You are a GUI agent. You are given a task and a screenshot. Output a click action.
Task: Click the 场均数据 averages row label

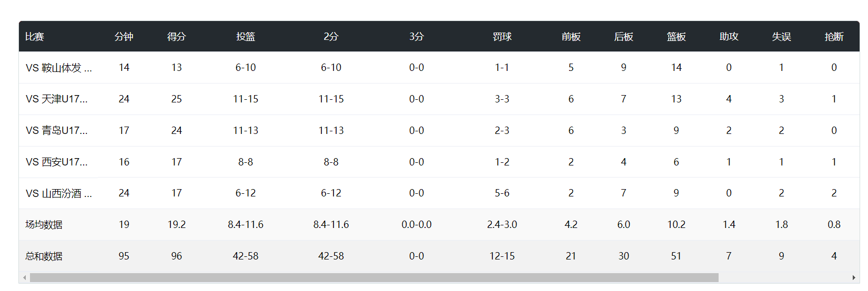[44, 225]
